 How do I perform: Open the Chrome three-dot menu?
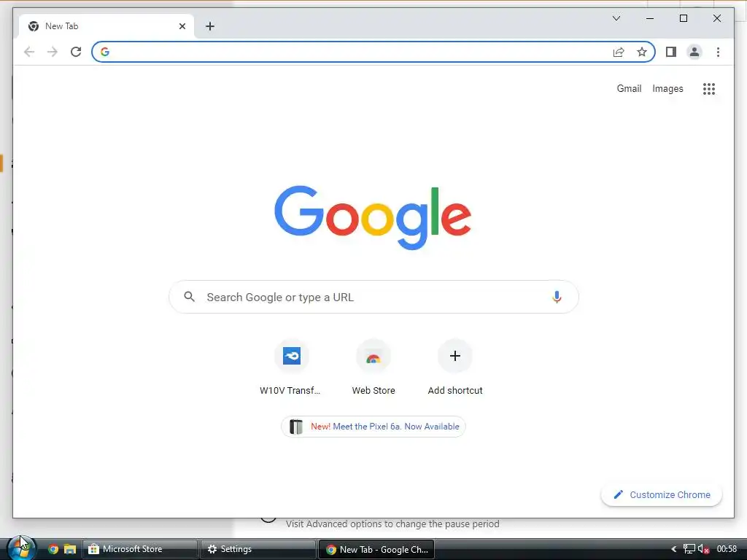tap(718, 52)
